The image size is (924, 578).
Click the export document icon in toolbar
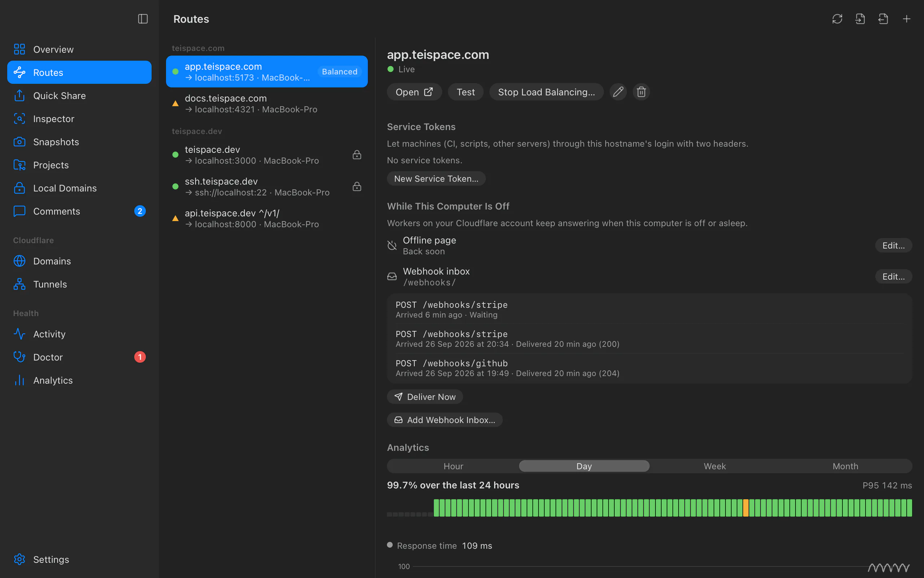(883, 19)
